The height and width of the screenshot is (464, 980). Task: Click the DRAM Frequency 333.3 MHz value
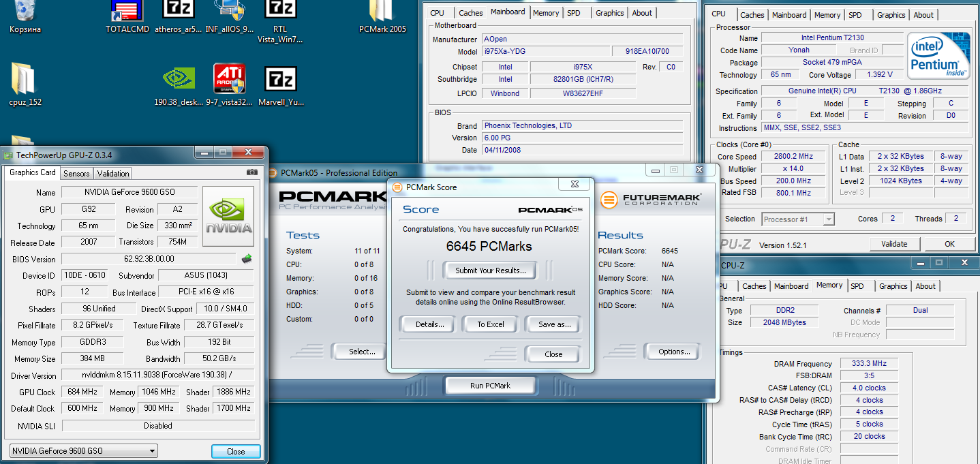(x=868, y=364)
